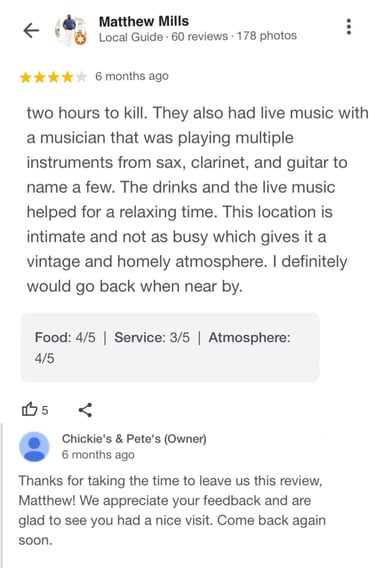Click the '60 reviews' text
This screenshot has width=375, height=568.
[x=200, y=37]
